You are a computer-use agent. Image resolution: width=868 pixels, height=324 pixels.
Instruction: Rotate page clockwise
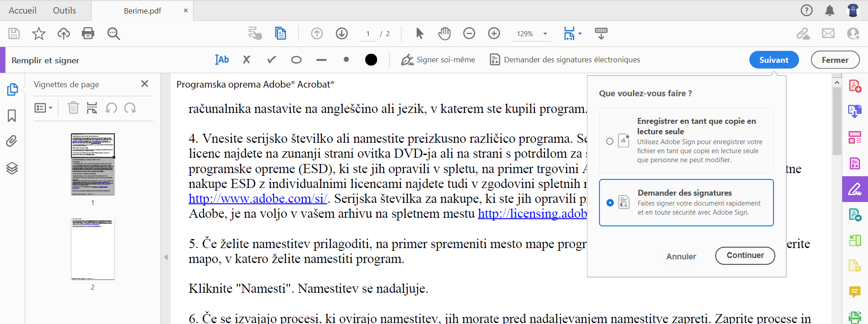[130, 108]
